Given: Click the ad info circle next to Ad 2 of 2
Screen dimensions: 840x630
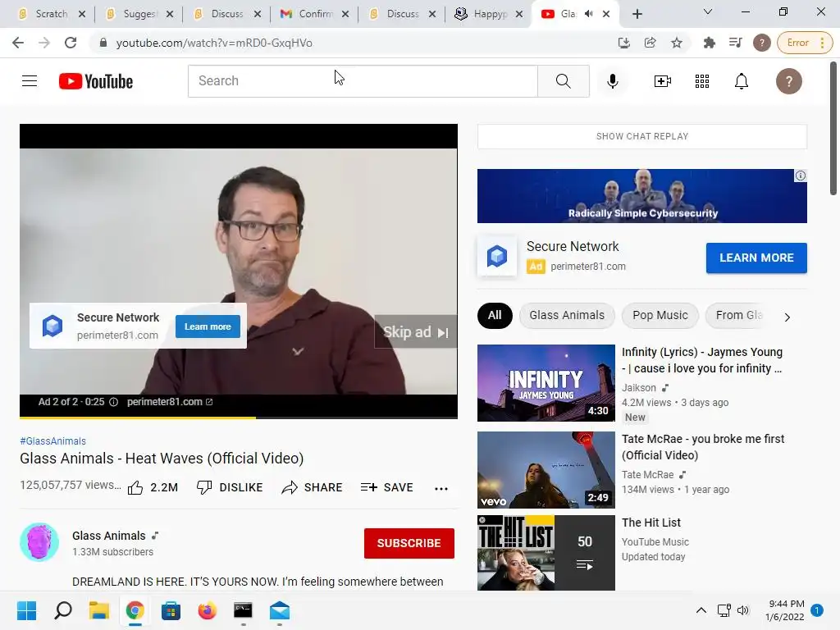Looking at the screenshot, I should pos(113,402).
